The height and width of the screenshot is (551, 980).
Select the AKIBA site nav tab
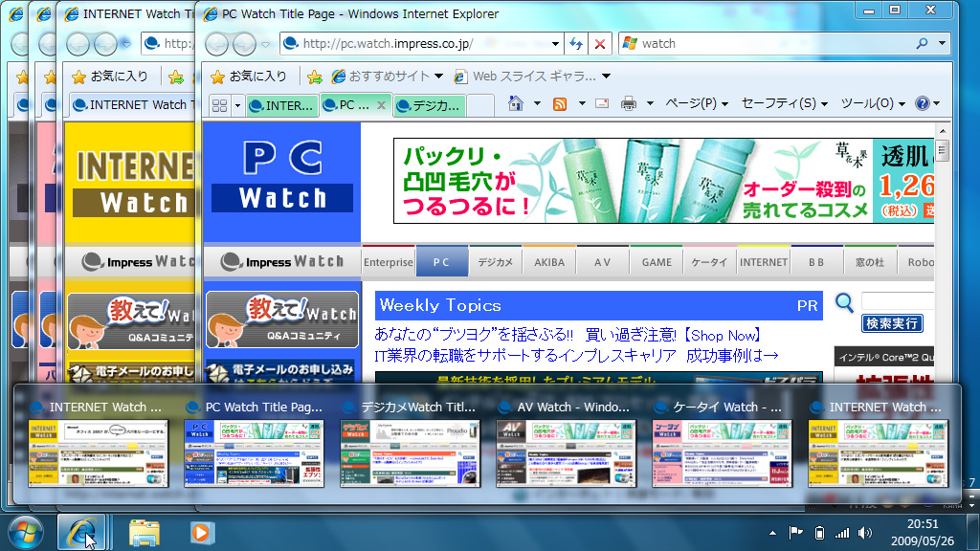click(x=549, y=262)
